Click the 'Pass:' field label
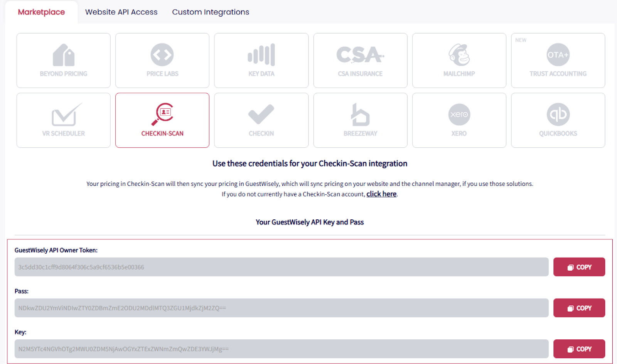Screen dimensions: 617x364 coord(22,291)
